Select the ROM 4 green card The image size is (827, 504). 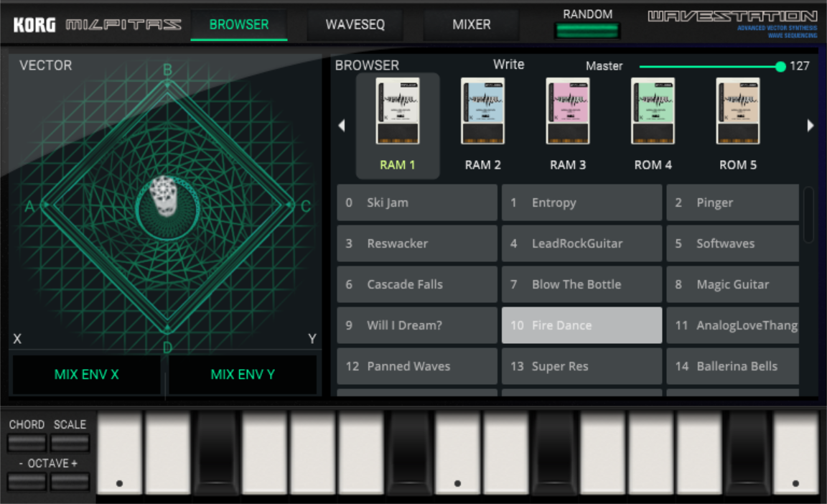pos(653,111)
